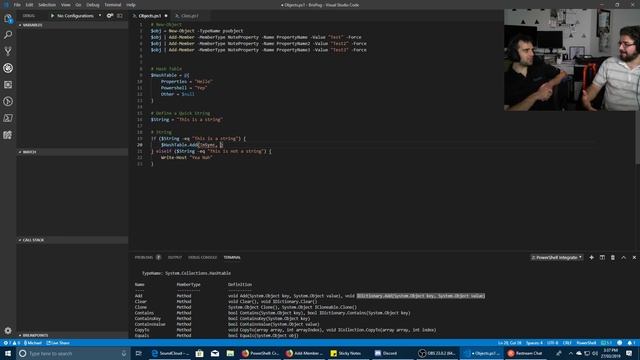640x360 pixels.
Task: Click the errors and warnings status item
Action: tap(12, 343)
